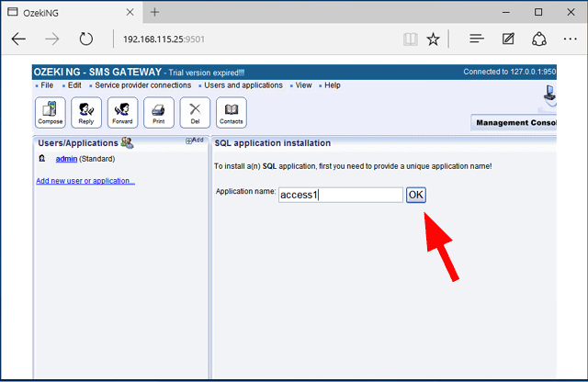Select the admin user link

pos(66,159)
